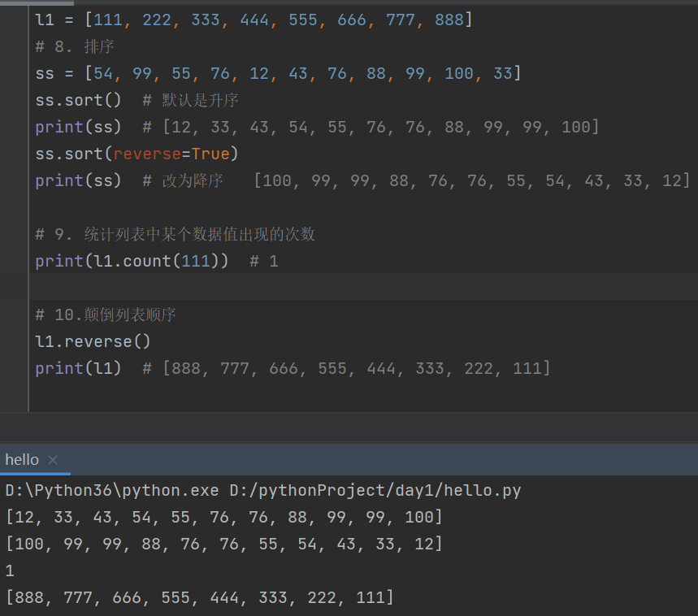Click the code 'l1.reverse()'
This screenshot has height=616, width=698.
(x=93, y=342)
